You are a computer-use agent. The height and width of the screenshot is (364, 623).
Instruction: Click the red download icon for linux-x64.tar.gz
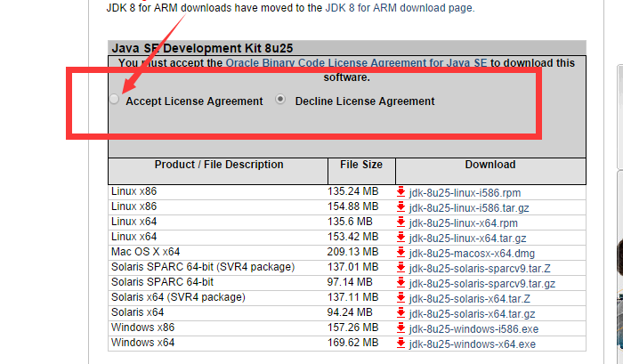click(x=400, y=237)
